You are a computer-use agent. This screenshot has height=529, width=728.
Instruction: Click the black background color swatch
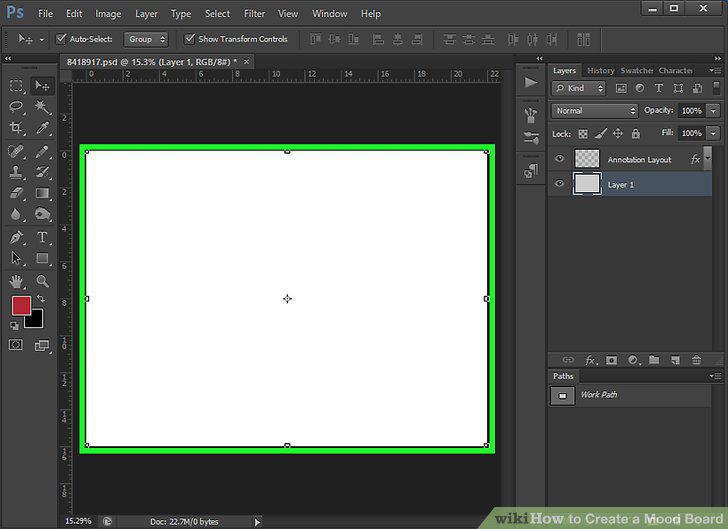point(36,320)
